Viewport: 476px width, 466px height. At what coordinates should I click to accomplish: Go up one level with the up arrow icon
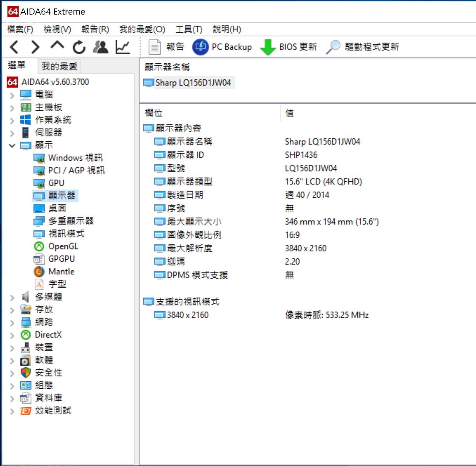(57, 46)
